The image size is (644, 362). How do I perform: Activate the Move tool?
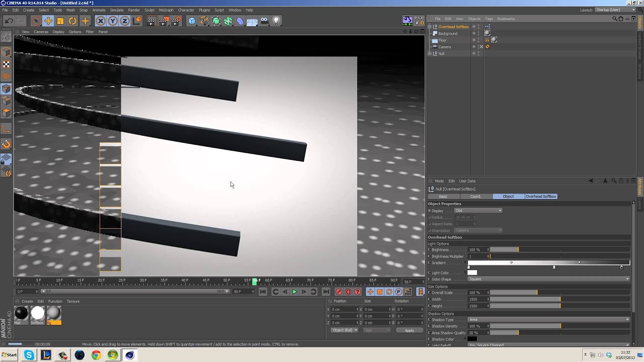click(x=48, y=21)
